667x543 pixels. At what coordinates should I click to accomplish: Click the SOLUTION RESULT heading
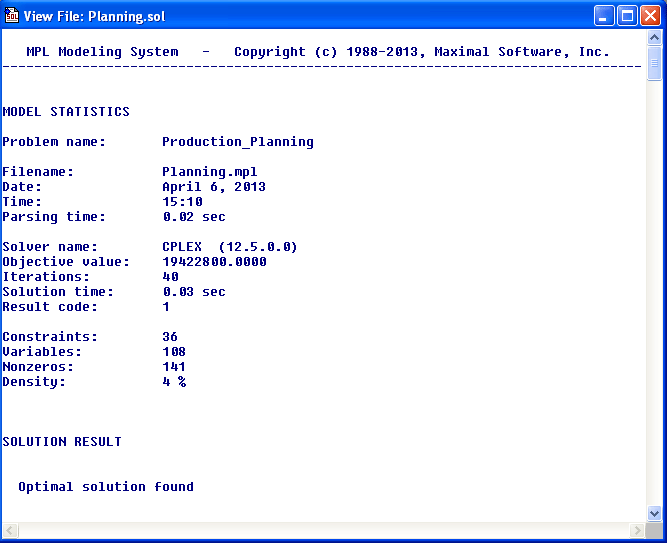click(x=62, y=442)
